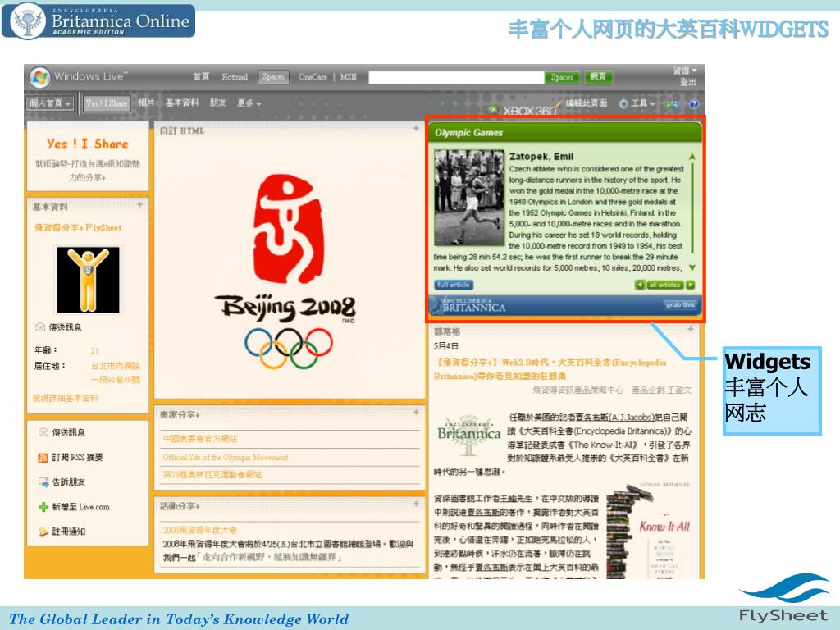Click the green plus Add to Live.com icon

pos(43,507)
